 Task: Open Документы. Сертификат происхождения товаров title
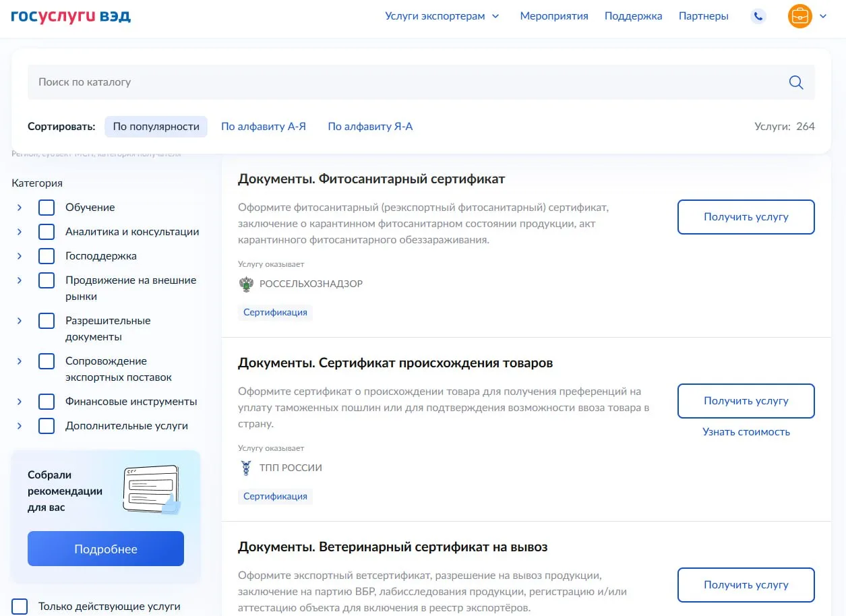395,363
